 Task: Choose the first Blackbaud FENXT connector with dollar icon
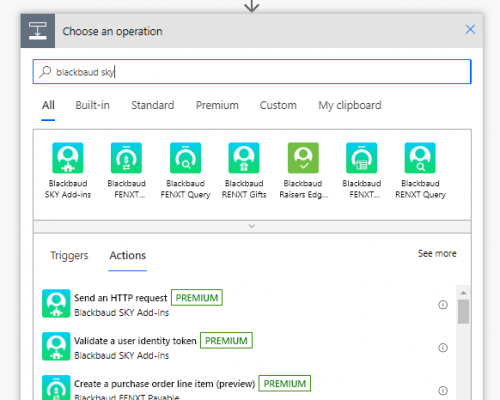126,158
